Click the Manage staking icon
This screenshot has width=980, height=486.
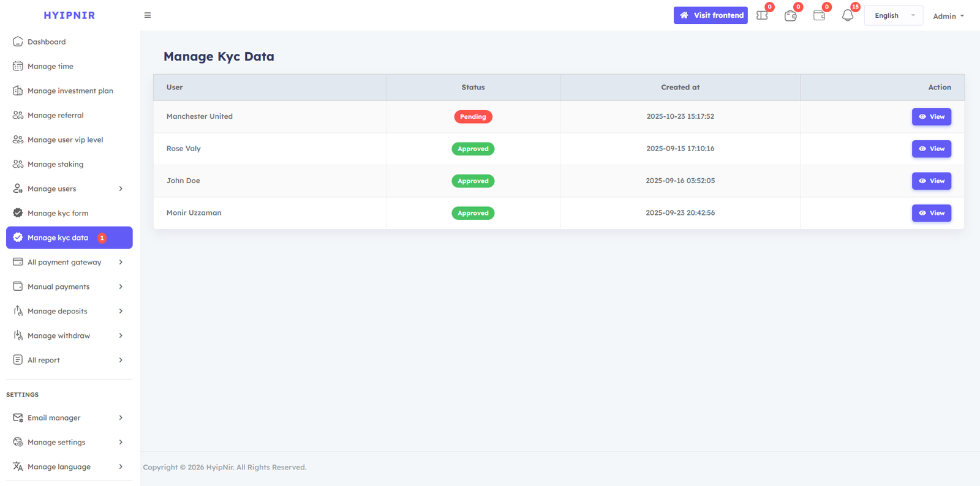(18, 164)
